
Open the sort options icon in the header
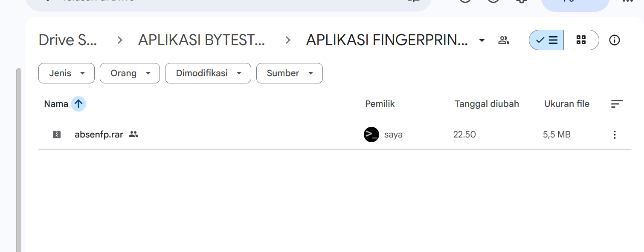[617, 104]
